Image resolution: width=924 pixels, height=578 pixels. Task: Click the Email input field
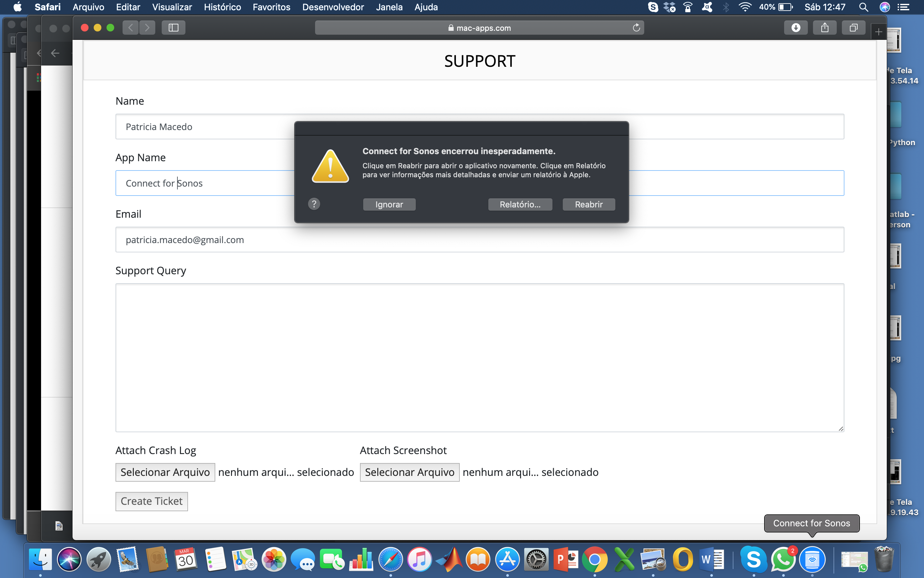pos(480,240)
